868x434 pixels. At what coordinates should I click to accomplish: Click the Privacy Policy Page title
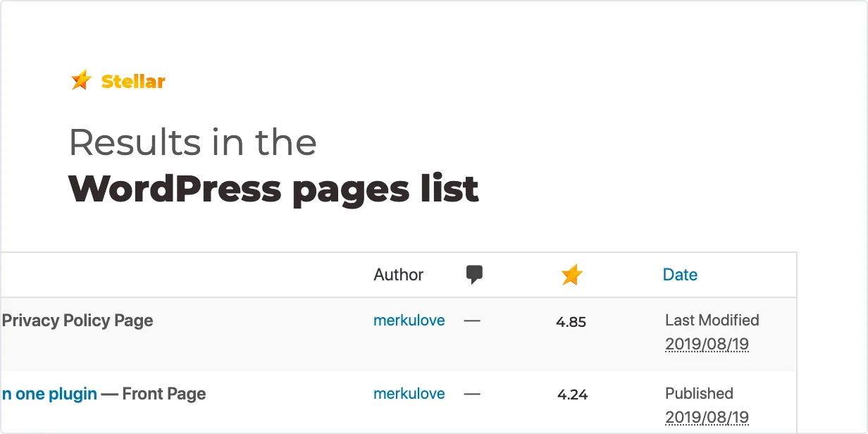pyautogui.click(x=77, y=321)
